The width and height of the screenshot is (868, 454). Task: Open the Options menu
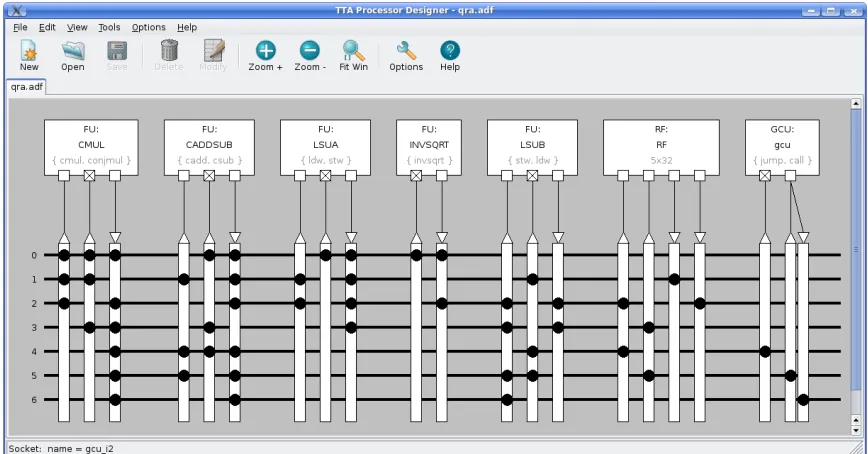(x=148, y=27)
